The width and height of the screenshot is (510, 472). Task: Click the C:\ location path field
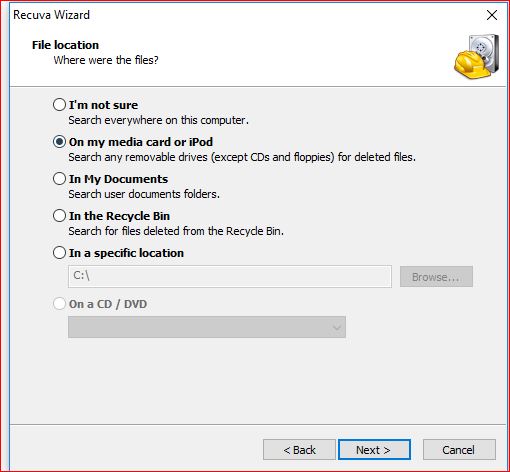pyautogui.click(x=230, y=276)
